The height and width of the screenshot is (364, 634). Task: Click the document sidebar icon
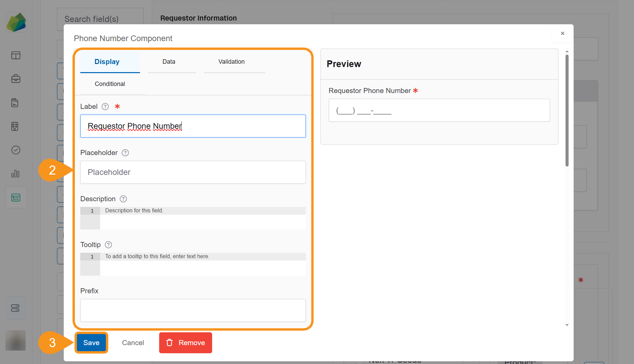(x=15, y=103)
